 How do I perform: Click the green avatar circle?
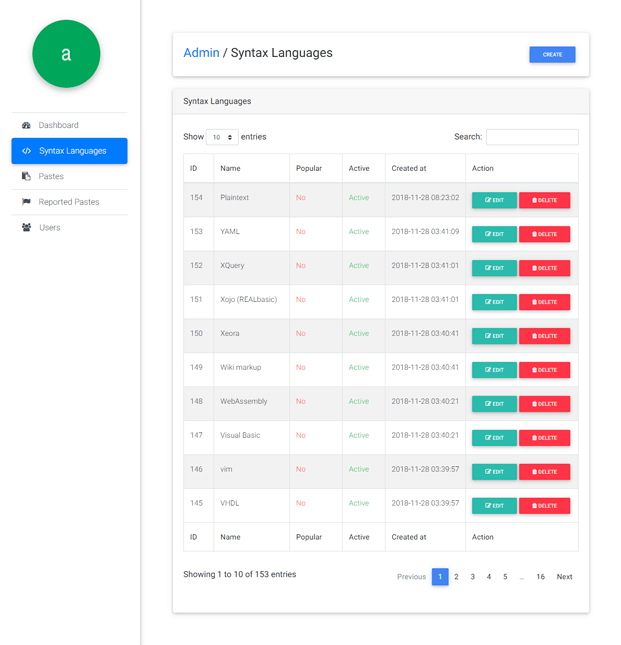point(66,54)
